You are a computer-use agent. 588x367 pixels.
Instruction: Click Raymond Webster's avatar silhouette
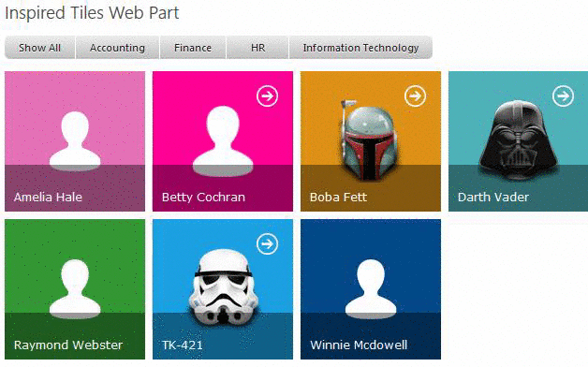[x=75, y=289]
